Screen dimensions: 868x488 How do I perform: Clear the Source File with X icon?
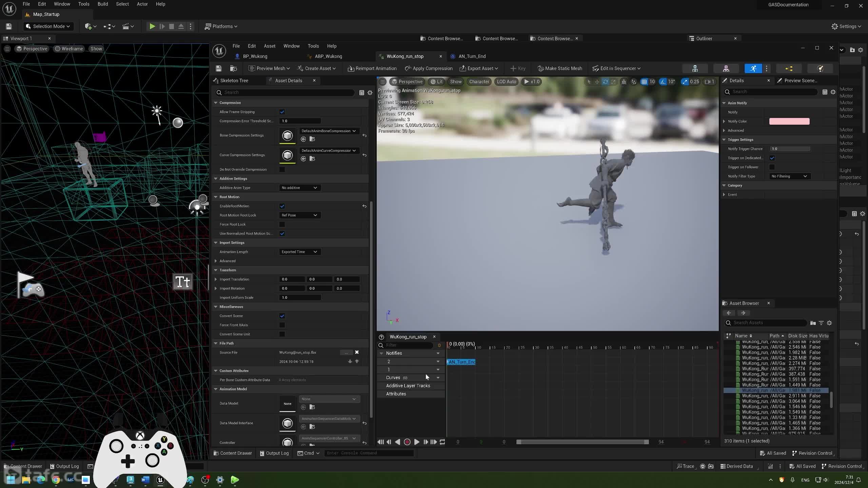click(357, 352)
